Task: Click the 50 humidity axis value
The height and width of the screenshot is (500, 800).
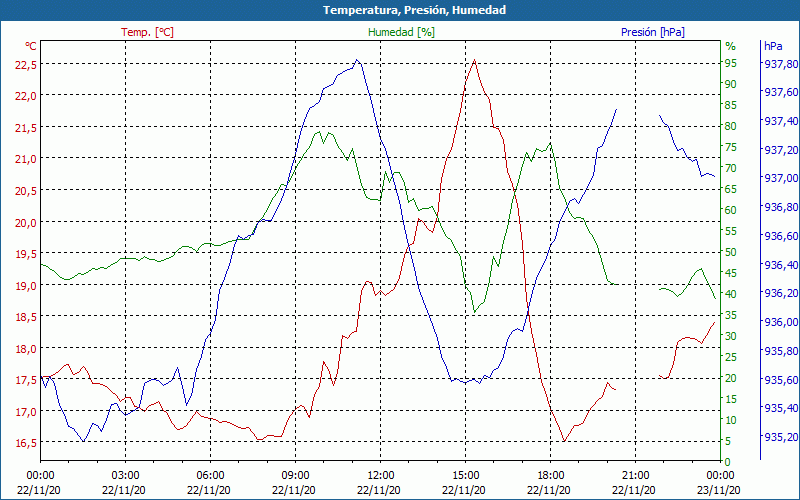Action: coord(731,252)
